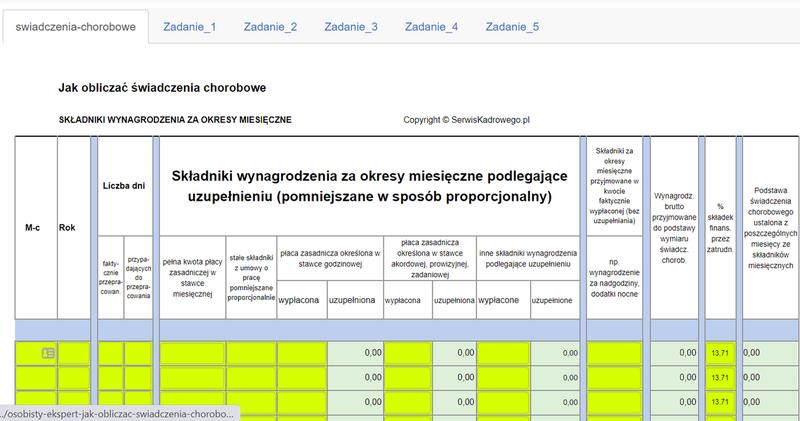Screen dimensions: 800x421
Task: Select the Zadanie_4 tab
Action: [432, 27]
